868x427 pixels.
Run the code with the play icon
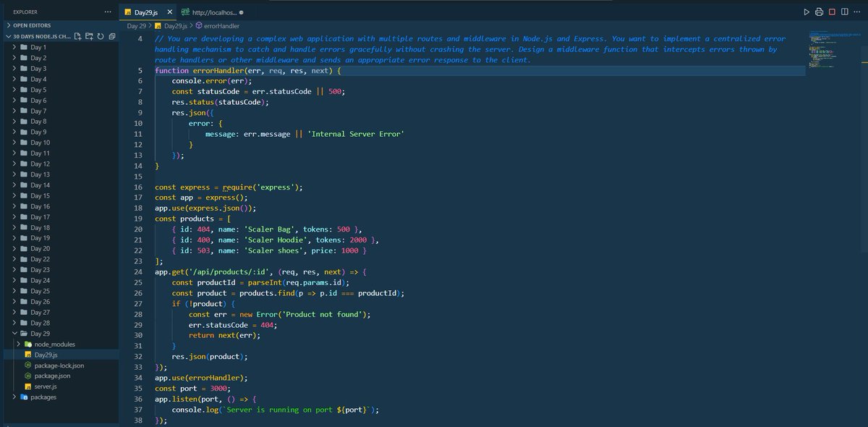[x=807, y=12]
